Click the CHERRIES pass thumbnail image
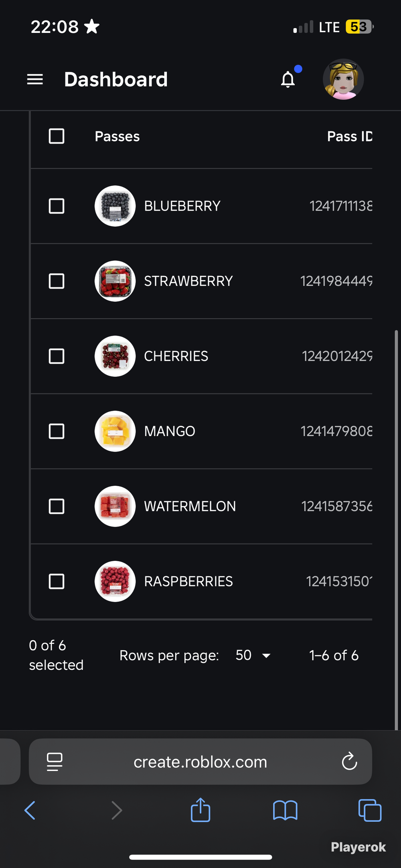Screen dimensions: 401x868 click(x=115, y=356)
